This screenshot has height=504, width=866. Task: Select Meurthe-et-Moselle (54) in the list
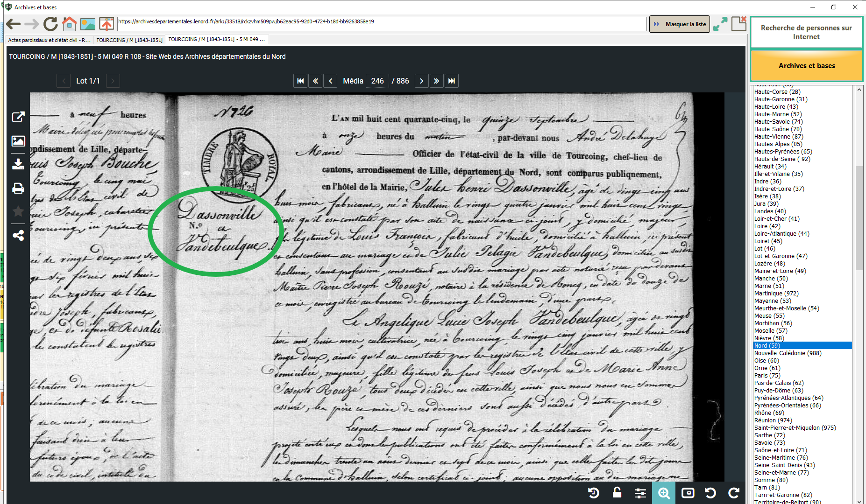click(x=787, y=308)
